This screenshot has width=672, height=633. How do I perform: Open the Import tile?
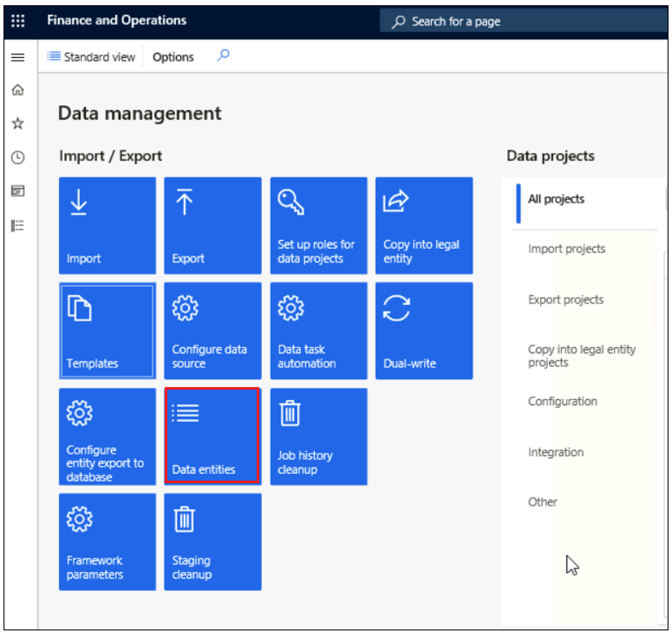tap(107, 226)
